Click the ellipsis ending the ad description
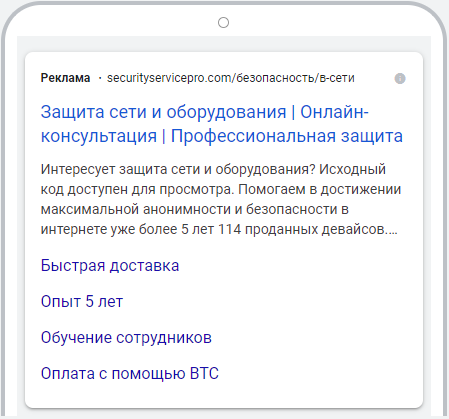The width and height of the screenshot is (449, 419). 391,233
